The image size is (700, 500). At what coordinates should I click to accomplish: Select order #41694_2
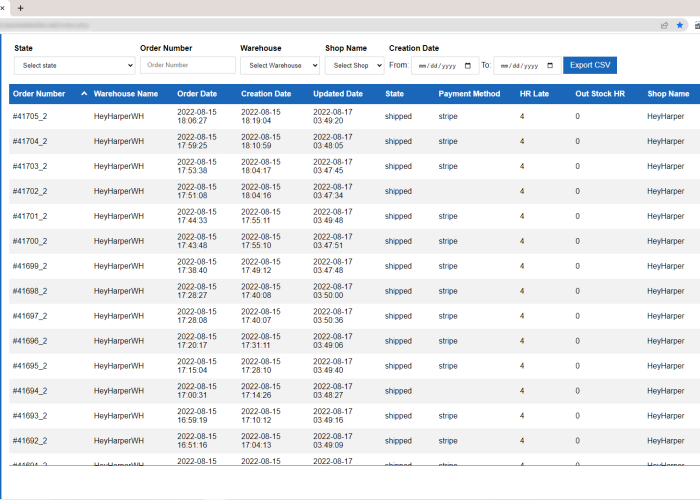tap(30, 392)
